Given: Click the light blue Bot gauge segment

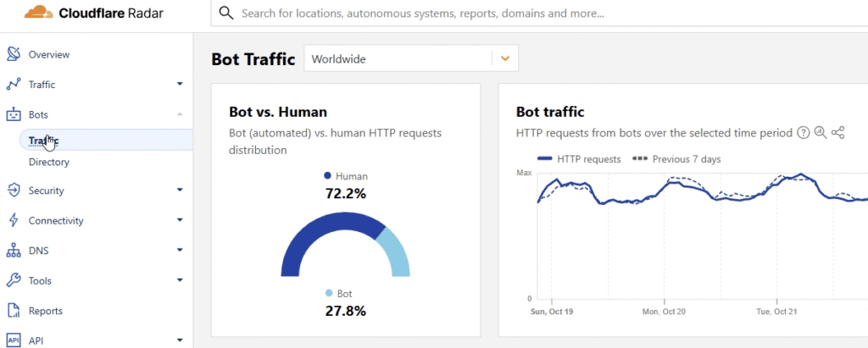Looking at the screenshot, I should click(x=395, y=251).
